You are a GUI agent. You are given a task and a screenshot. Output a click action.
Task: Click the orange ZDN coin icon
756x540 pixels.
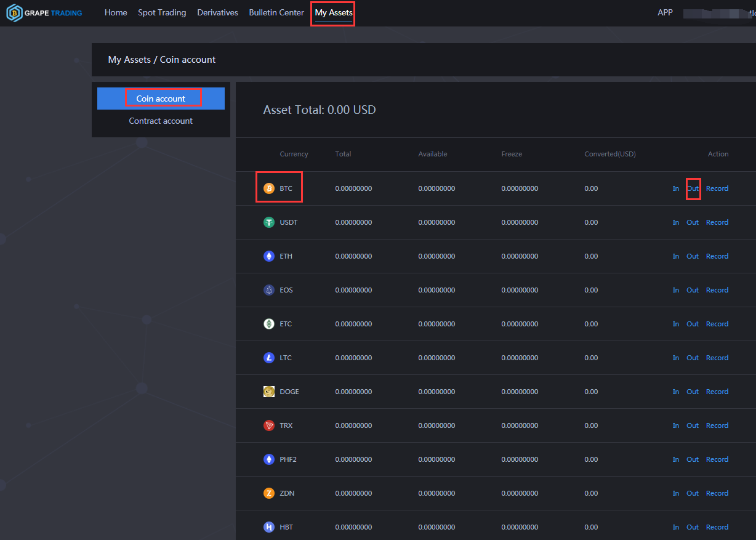coord(269,493)
